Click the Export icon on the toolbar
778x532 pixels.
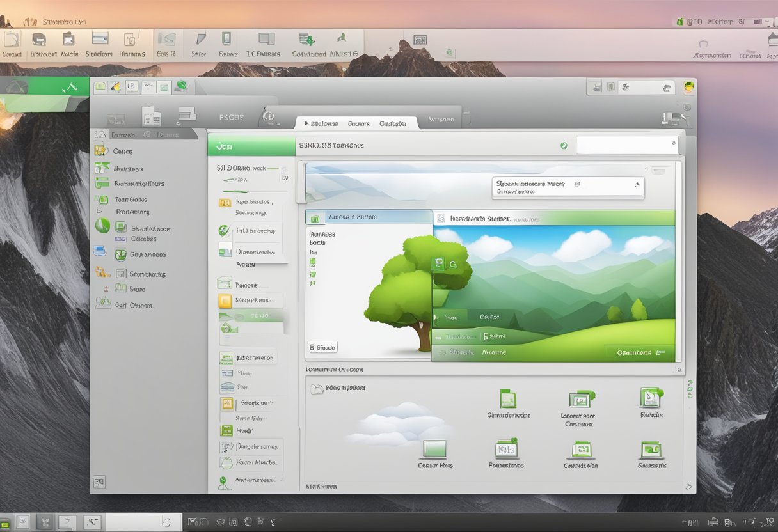pos(38,39)
